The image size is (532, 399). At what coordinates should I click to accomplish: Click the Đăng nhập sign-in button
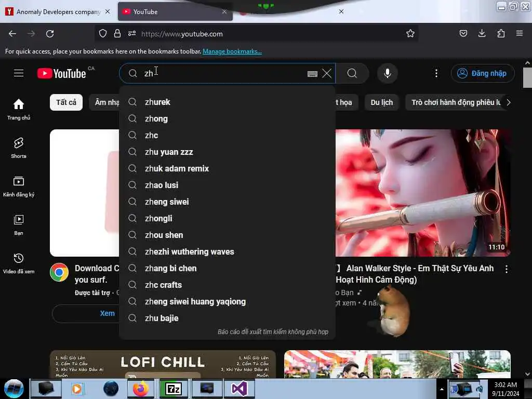(x=483, y=73)
